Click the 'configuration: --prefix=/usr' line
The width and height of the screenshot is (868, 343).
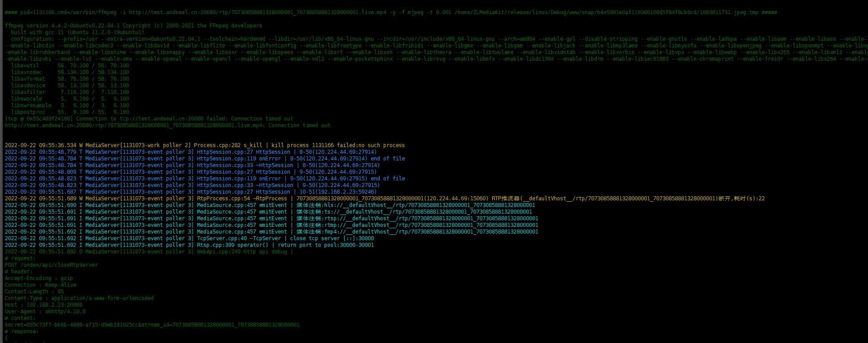(439, 39)
